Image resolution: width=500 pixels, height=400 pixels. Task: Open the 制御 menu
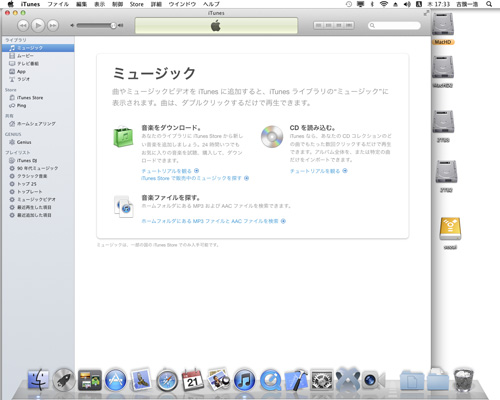click(x=118, y=4)
